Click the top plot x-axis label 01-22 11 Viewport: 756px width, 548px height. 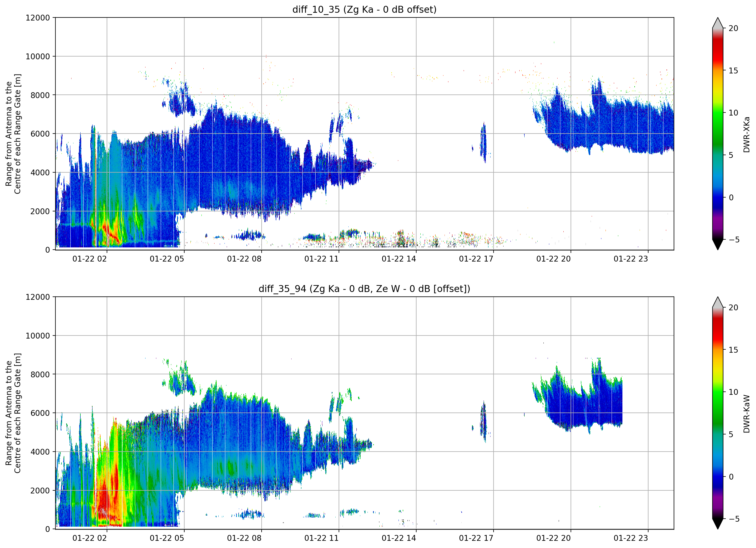point(322,259)
